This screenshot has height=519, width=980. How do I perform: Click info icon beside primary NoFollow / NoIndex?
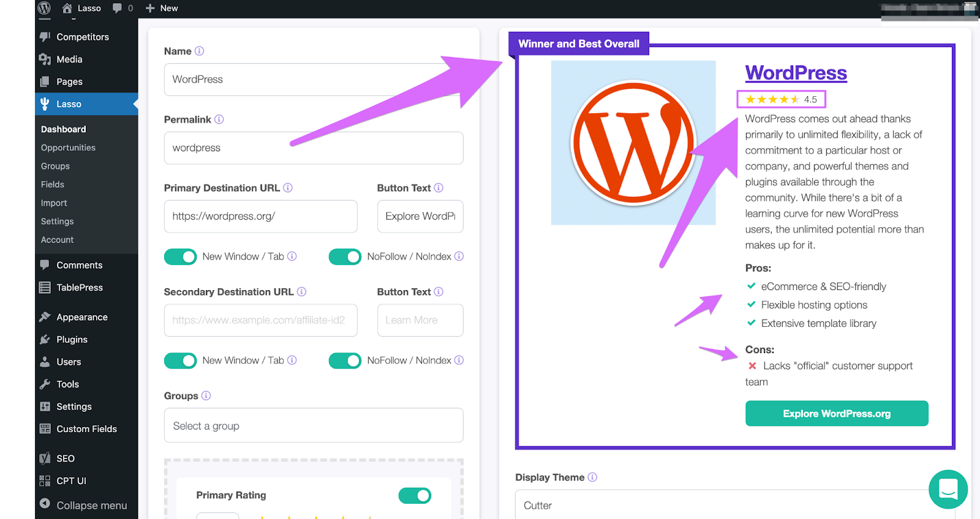point(459,256)
